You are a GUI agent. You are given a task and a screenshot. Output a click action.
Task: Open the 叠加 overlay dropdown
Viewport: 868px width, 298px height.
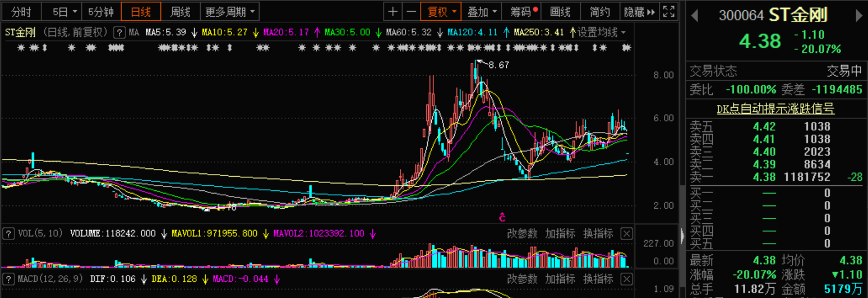click(482, 12)
